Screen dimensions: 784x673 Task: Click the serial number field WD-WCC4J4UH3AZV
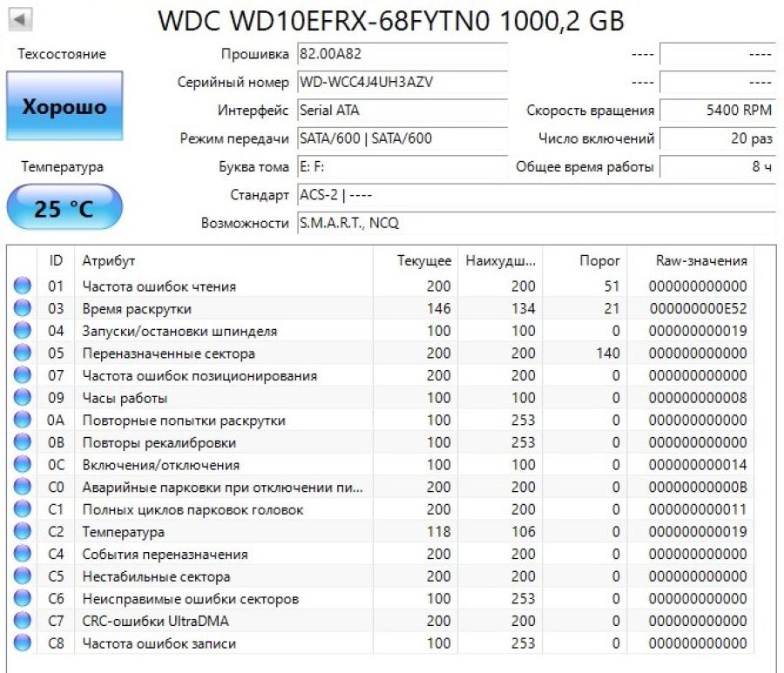coord(402,82)
